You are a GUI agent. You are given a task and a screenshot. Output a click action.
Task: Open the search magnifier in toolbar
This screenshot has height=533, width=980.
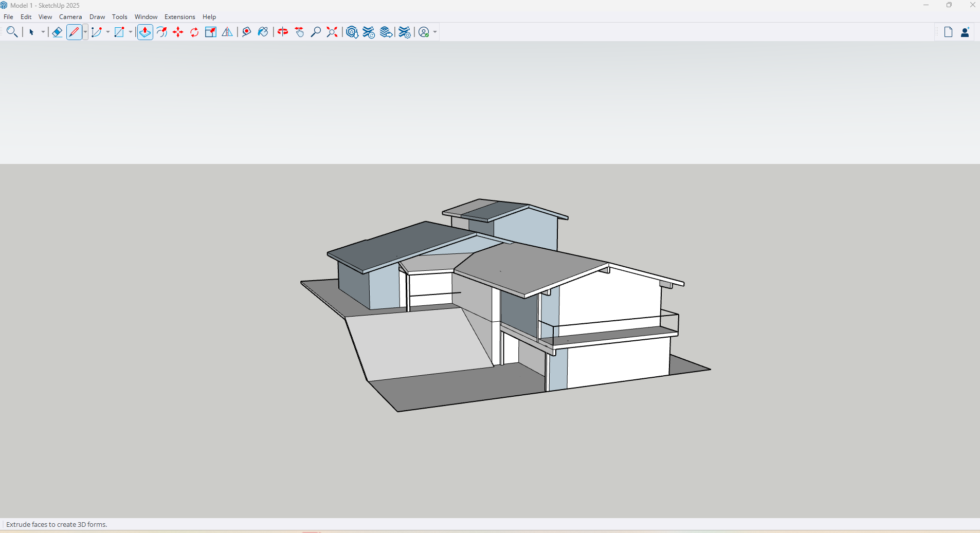click(12, 32)
